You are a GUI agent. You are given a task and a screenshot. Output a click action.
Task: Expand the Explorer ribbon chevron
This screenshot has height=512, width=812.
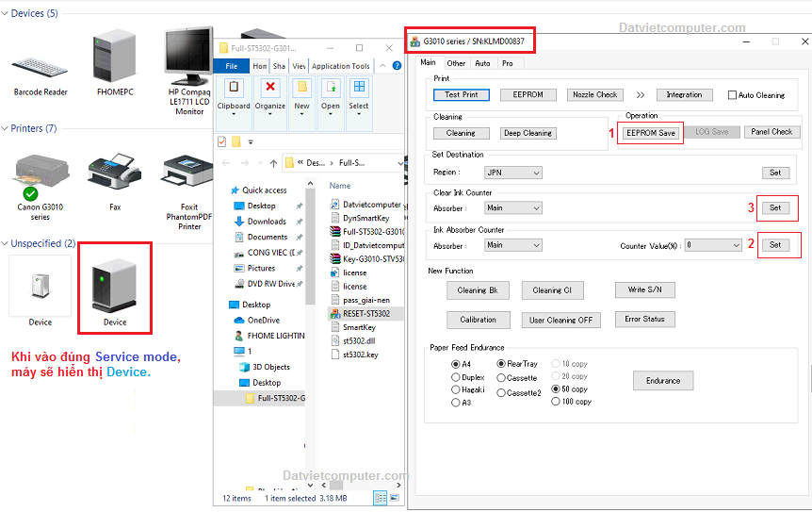(x=382, y=66)
